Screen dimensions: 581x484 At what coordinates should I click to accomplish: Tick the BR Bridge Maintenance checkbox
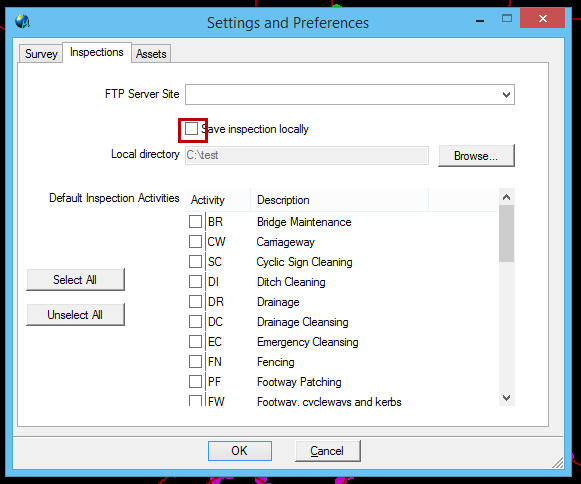pyautogui.click(x=195, y=222)
